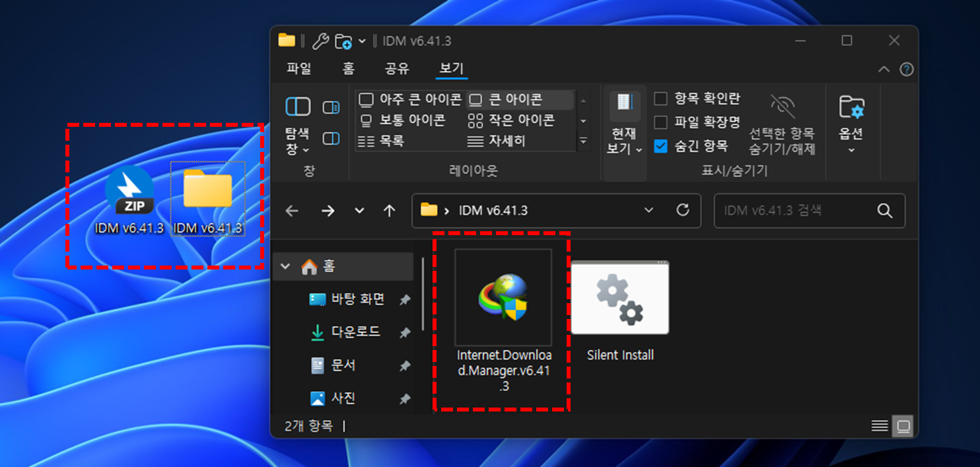Viewport: 980px width, 467px height.
Task: Click IDM v6.41.3 breadcrumb in address bar
Action: (x=493, y=211)
